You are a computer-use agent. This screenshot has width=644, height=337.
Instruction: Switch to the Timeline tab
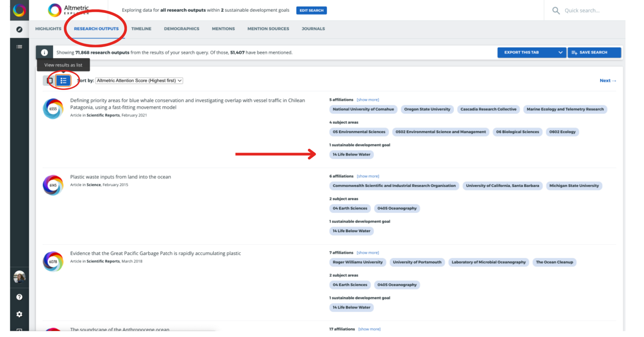(141, 29)
